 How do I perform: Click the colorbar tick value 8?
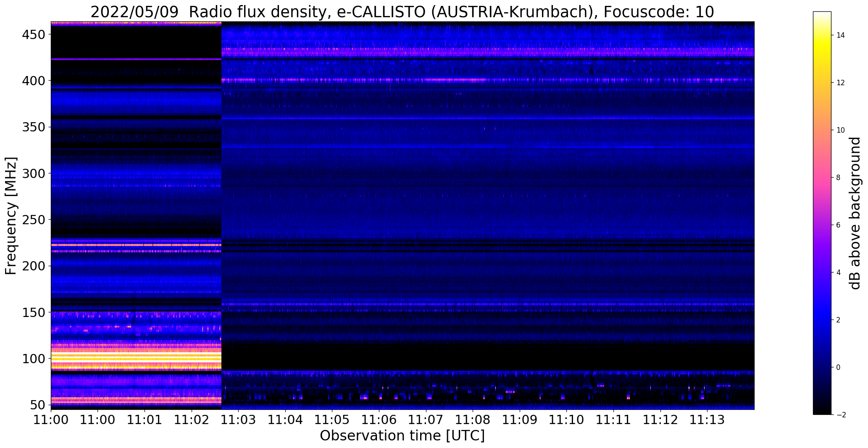(839, 178)
